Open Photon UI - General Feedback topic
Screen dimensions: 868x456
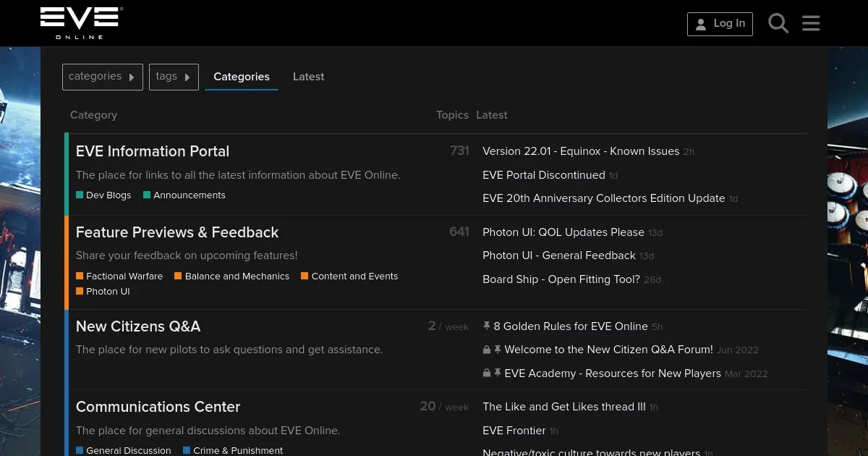pyautogui.click(x=559, y=256)
